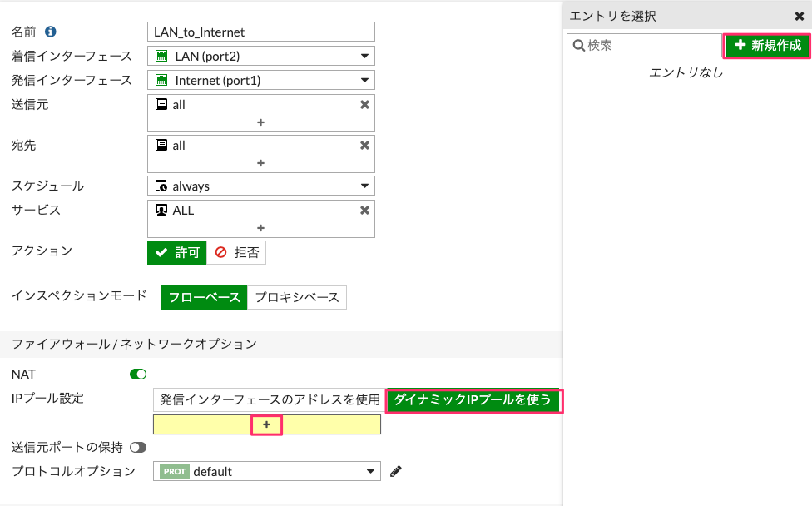This screenshot has height=506, width=812.
Task: Click the search magnifier icon
Action: (578, 46)
